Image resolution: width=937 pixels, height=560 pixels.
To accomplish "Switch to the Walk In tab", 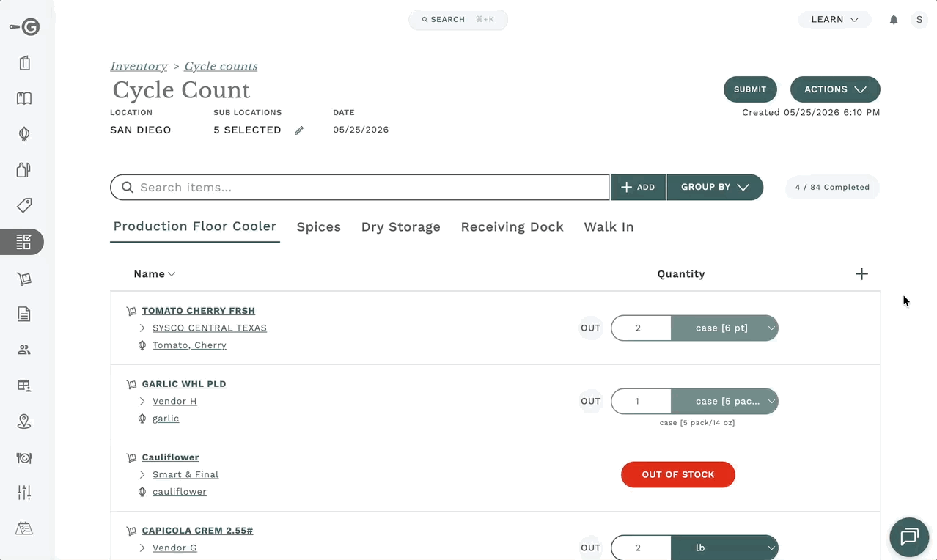I will [x=609, y=227].
